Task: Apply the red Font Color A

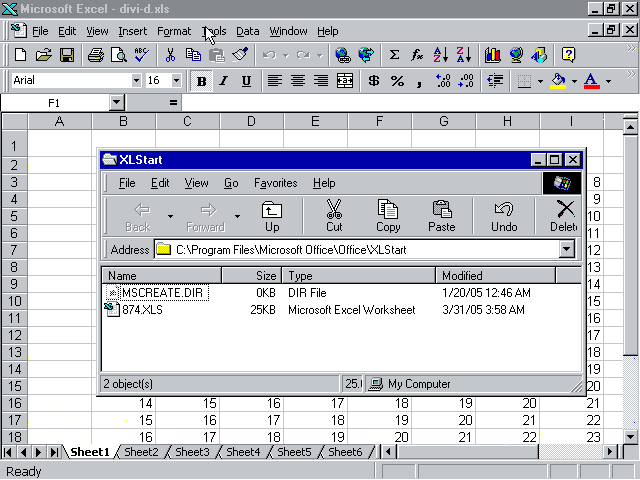Action: [x=592, y=81]
